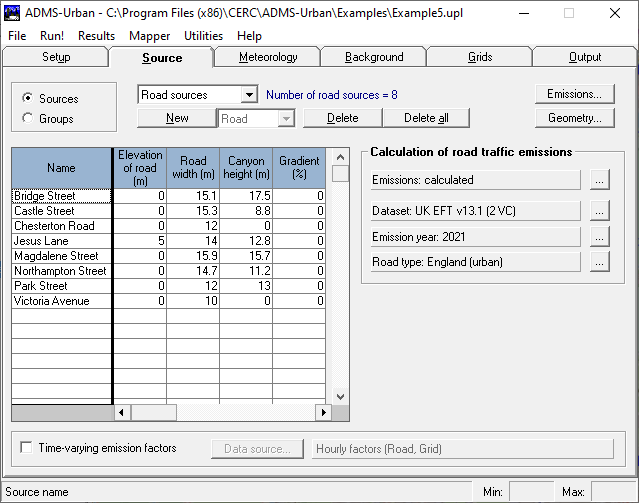Viewport: 639px width, 503px height.
Task: Click the ADMS-Urban title bar app icon
Action: (x=13, y=13)
